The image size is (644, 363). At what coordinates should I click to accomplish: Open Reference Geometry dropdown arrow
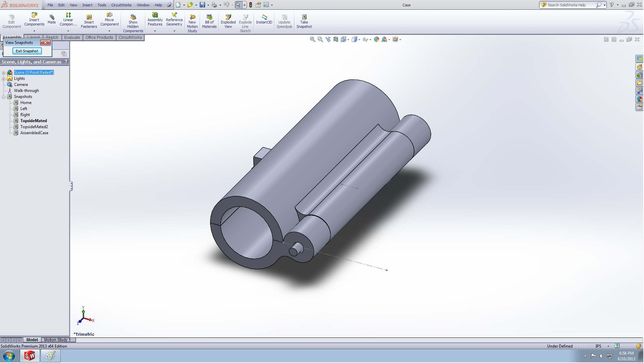[x=174, y=31]
